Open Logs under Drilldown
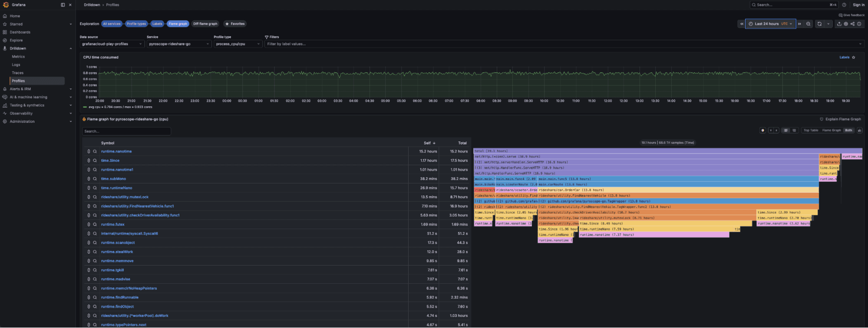This screenshot has width=868, height=328. click(x=16, y=65)
